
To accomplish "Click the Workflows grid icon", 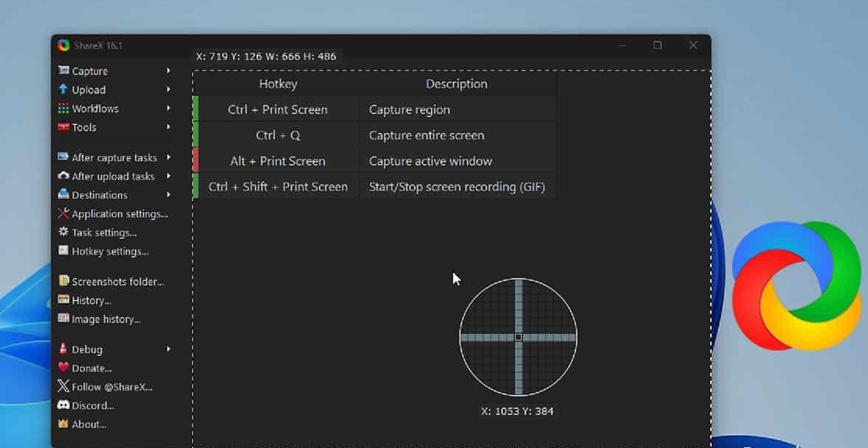I will coord(63,108).
